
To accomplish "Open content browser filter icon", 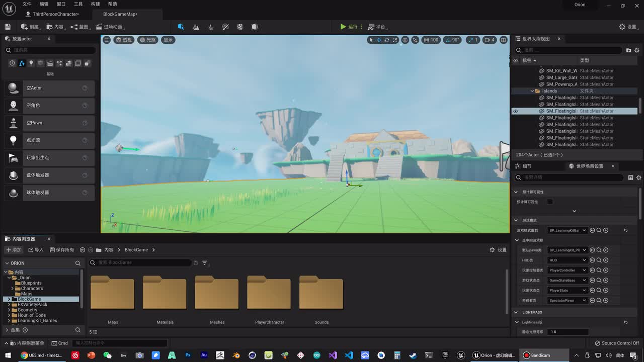I will [205, 263].
